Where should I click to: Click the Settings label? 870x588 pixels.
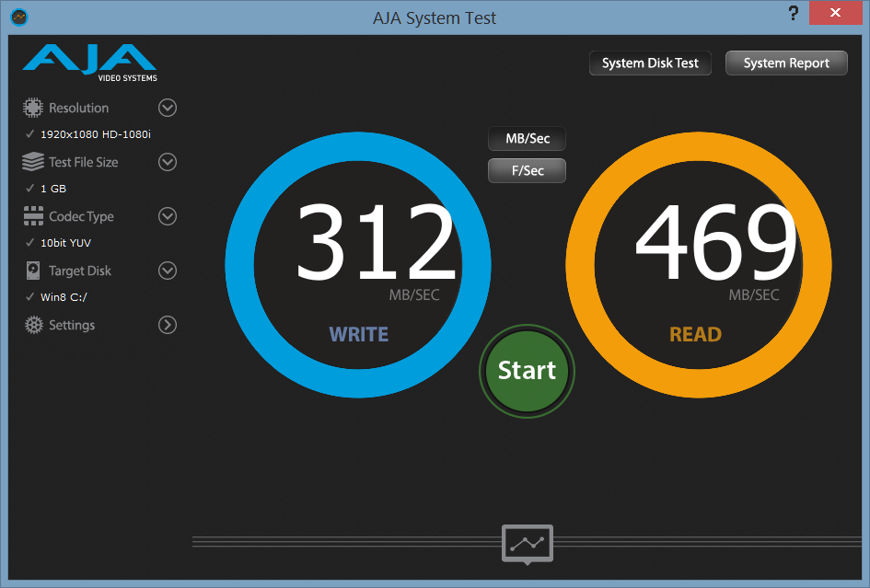[72, 325]
